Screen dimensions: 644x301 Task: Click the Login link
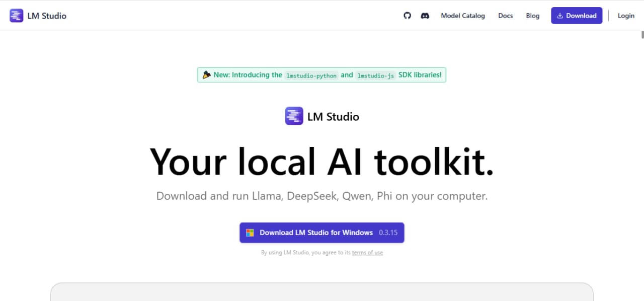[626, 16]
